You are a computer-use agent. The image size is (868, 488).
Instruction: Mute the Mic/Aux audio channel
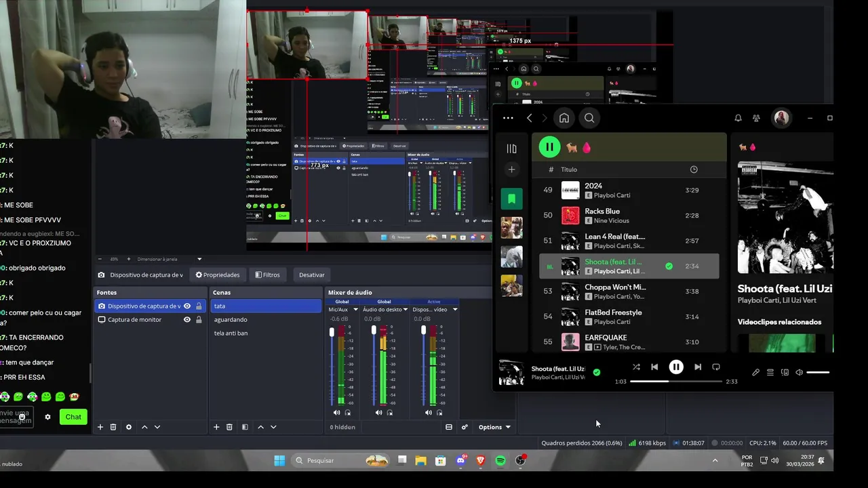(x=337, y=413)
